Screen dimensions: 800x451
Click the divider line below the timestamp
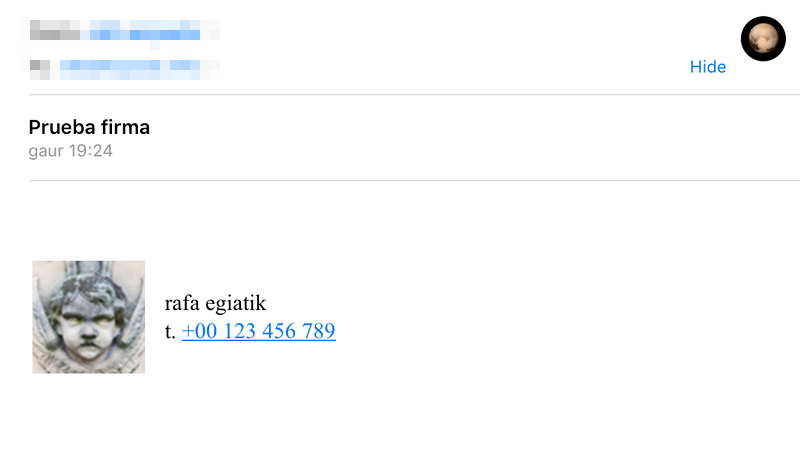(x=400, y=181)
